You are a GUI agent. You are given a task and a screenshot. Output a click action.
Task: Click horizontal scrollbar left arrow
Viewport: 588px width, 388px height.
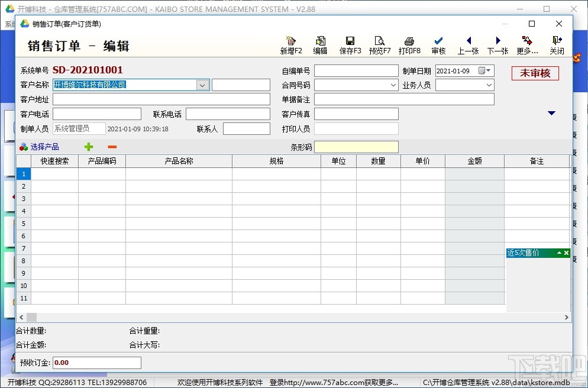(x=21, y=317)
